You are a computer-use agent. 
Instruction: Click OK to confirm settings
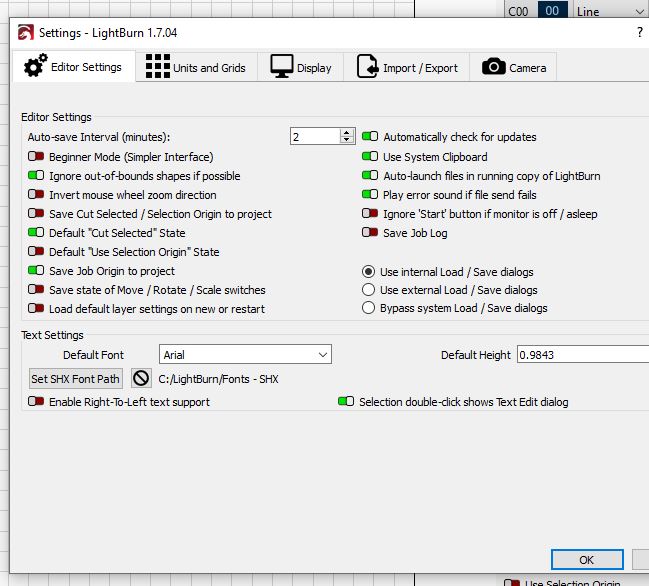tap(587, 560)
